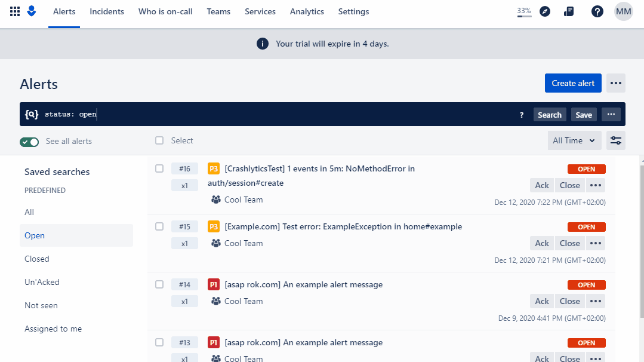Click the Opsgenie logo icon

click(x=31, y=11)
